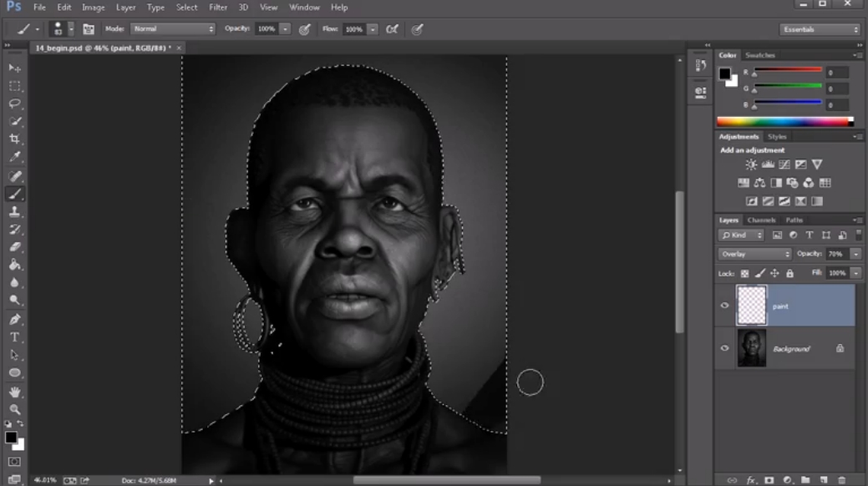Enable the airbrush option next to Flow
Image resolution: width=868 pixels, height=486 pixels.
(392, 29)
